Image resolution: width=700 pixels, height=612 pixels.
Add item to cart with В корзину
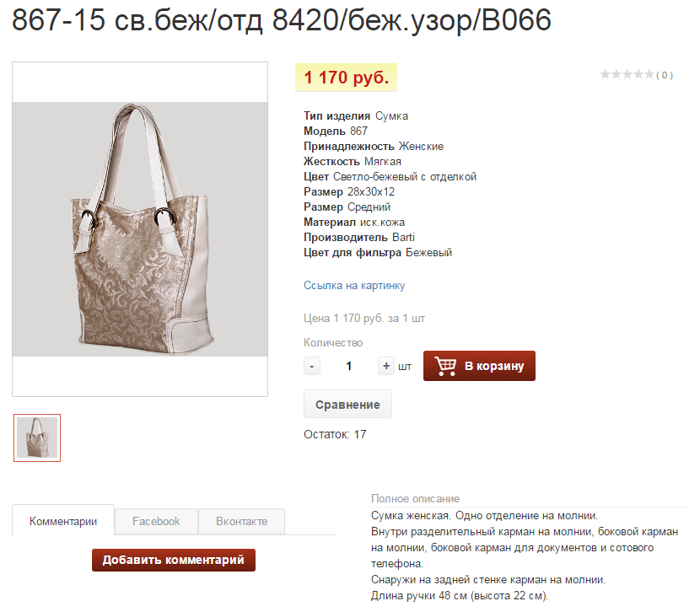pyautogui.click(x=479, y=366)
